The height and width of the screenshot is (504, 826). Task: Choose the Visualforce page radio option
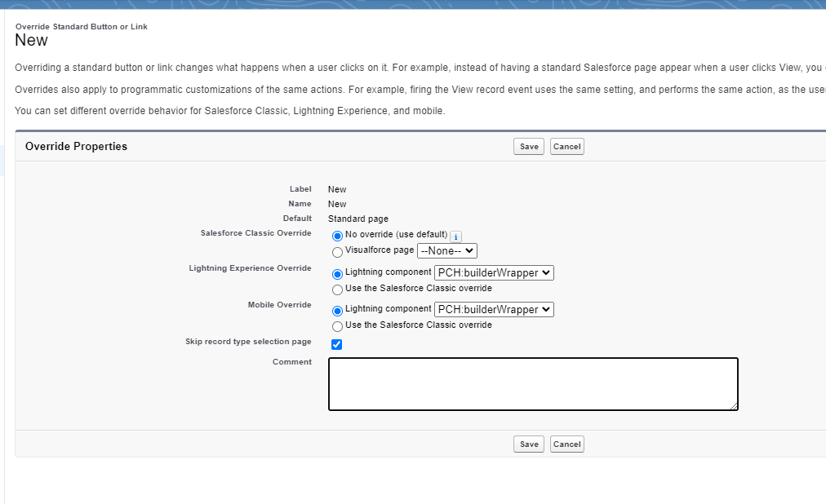click(x=338, y=252)
